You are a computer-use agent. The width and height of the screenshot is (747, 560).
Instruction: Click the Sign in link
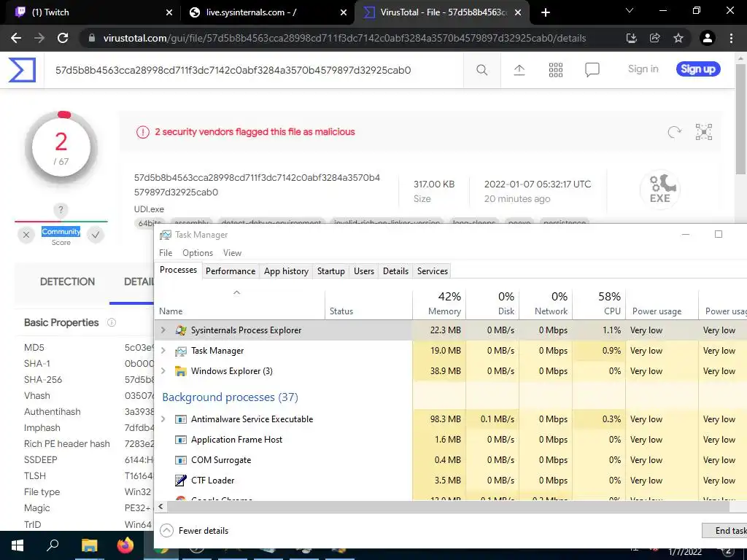643,69
